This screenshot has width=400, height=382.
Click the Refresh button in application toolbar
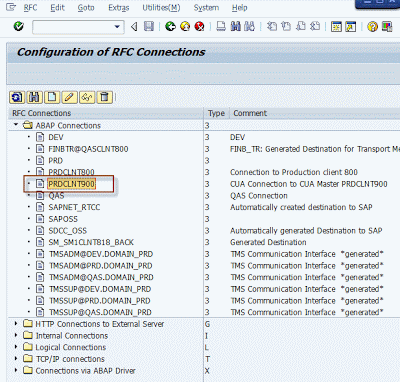(17, 97)
